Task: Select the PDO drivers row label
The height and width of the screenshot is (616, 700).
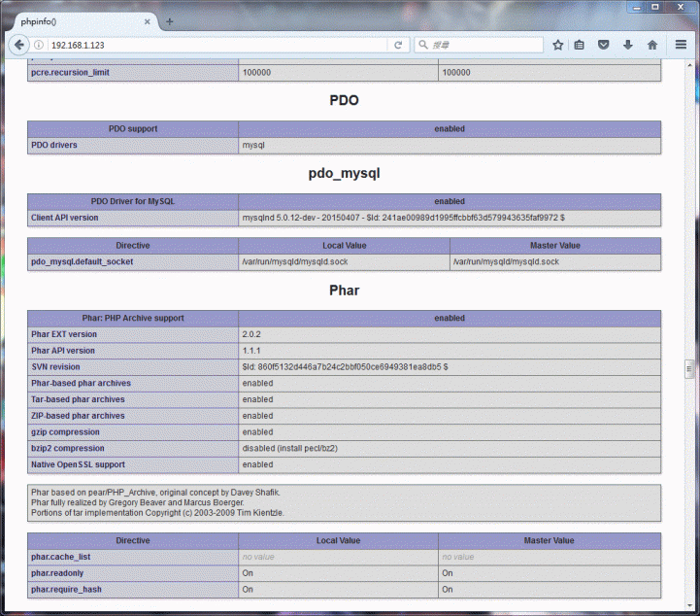Action: [54, 145]
